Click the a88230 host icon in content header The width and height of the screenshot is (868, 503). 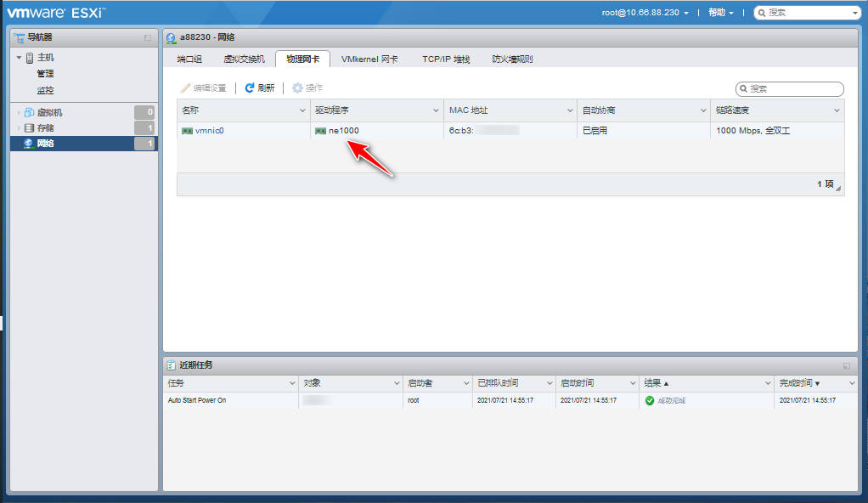[170, 37]
